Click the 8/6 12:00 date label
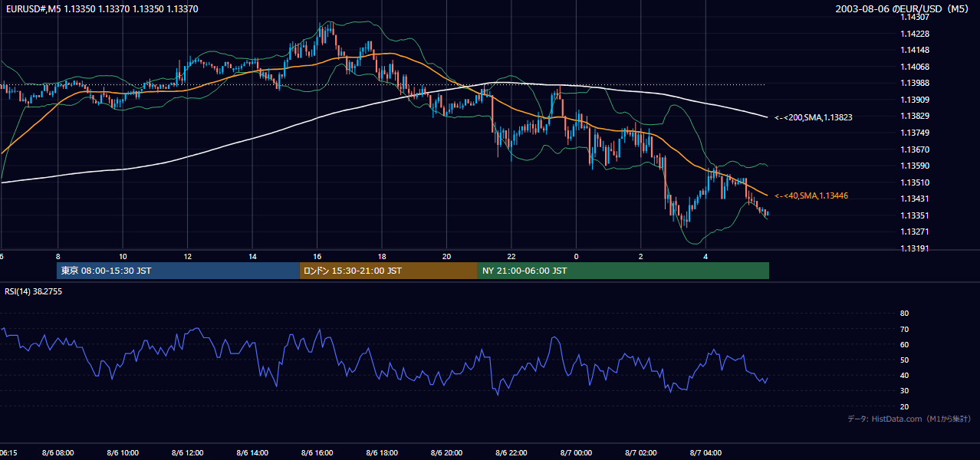The width and height of the screenshot is (980, 460). click(x=187, y=453)
